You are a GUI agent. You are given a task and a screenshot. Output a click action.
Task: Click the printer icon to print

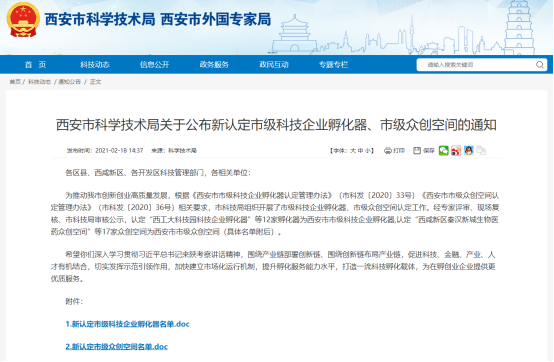coord(388,151)
